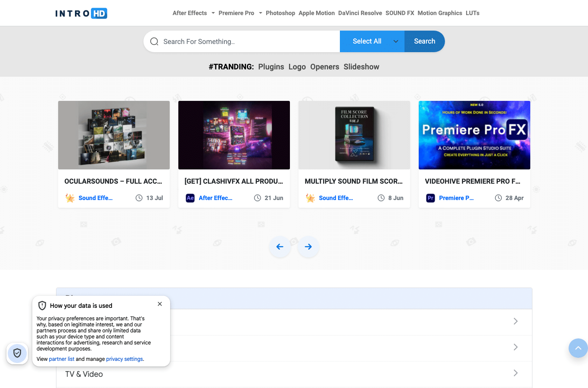Image resolution: width=588 pixels, height=388 pixels.
Task: Click the Logo trending link
Action: coord(297,67)
